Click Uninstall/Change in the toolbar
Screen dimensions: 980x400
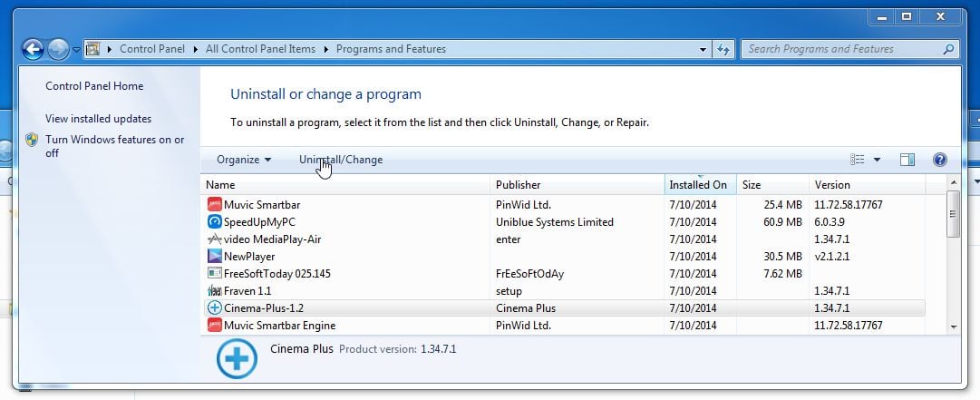tap(341, 160)
